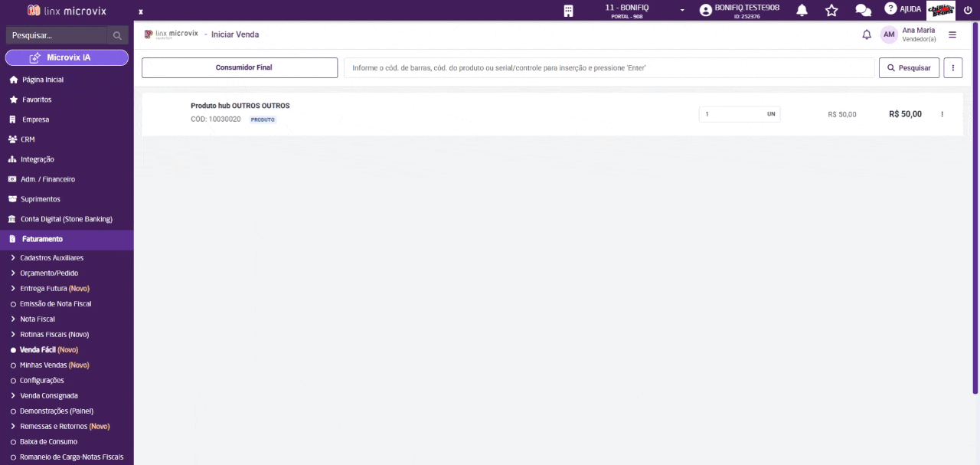
Task: Click the linx microvix logo
Action: [x=67, y=11]
